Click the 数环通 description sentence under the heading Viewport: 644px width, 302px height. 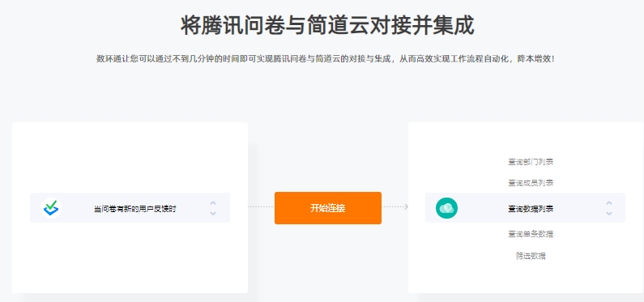pyautogui.click(x=326, y=59)
